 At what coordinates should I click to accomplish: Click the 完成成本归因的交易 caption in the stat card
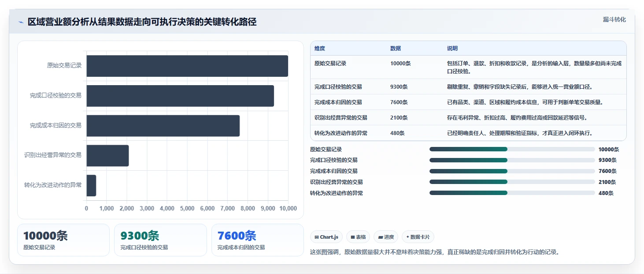[241, 248]
